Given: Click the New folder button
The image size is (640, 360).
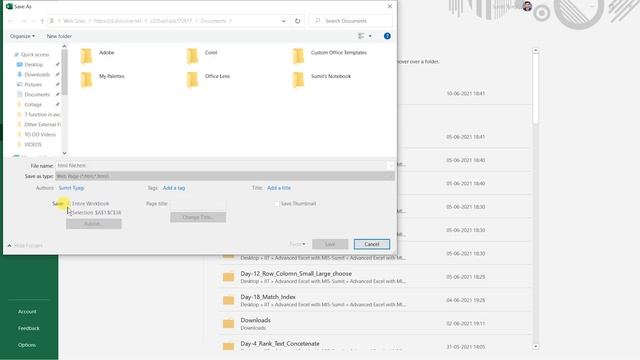Looking at the screenshot, I should 59,36.
